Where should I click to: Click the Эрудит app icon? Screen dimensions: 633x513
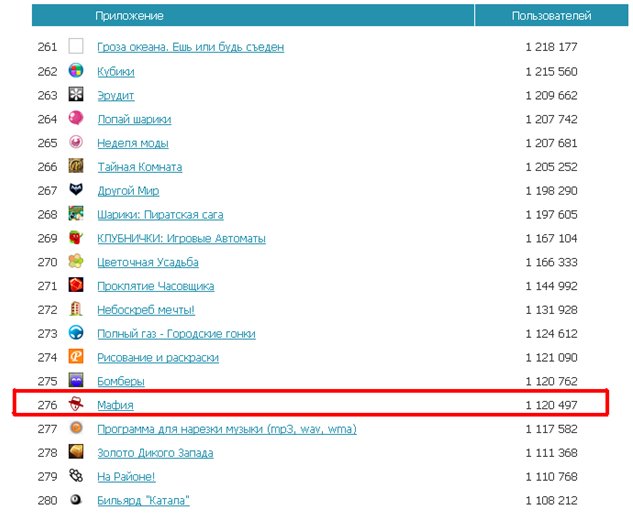click(76, 95)
